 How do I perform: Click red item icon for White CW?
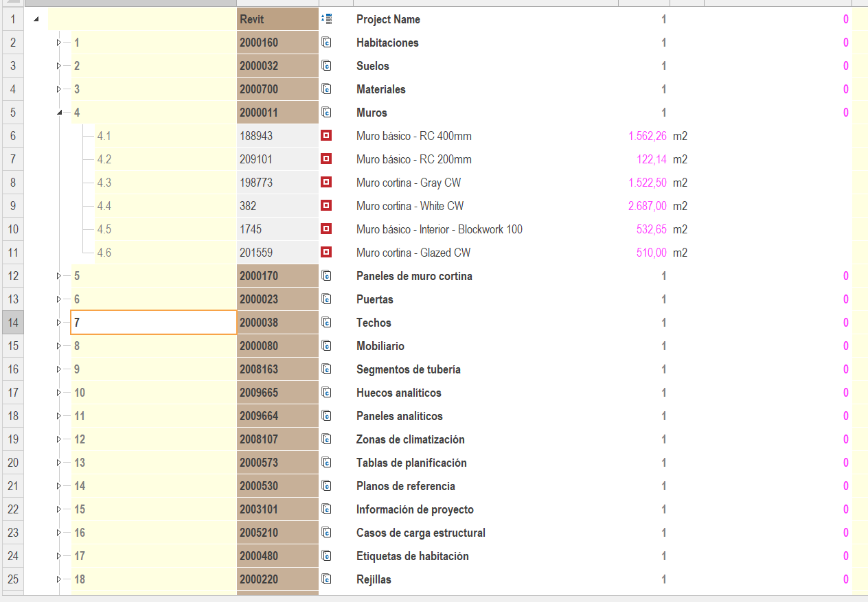[x=326, y=206]
